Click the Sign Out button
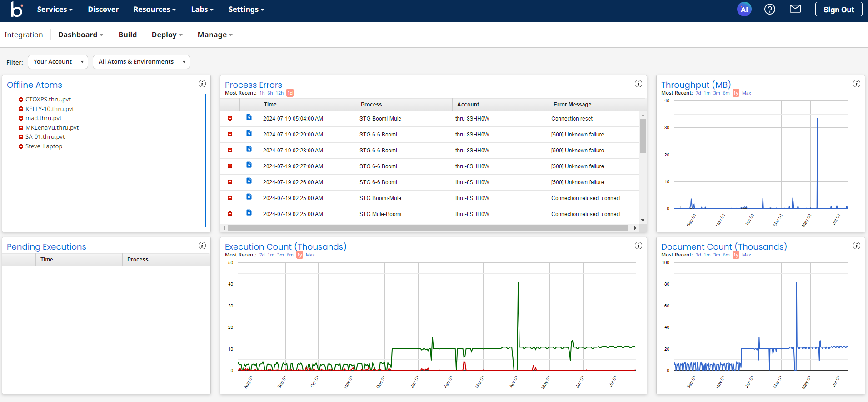The width and height of the screenshot is (868, 402). pyautogui.click(x=838, y=10)
